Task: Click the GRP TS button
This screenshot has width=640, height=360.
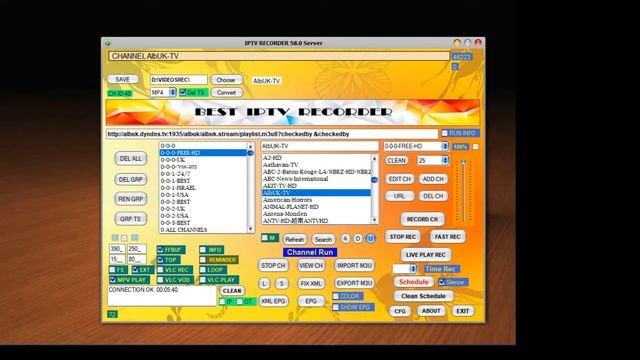Action: click(131, 219)
